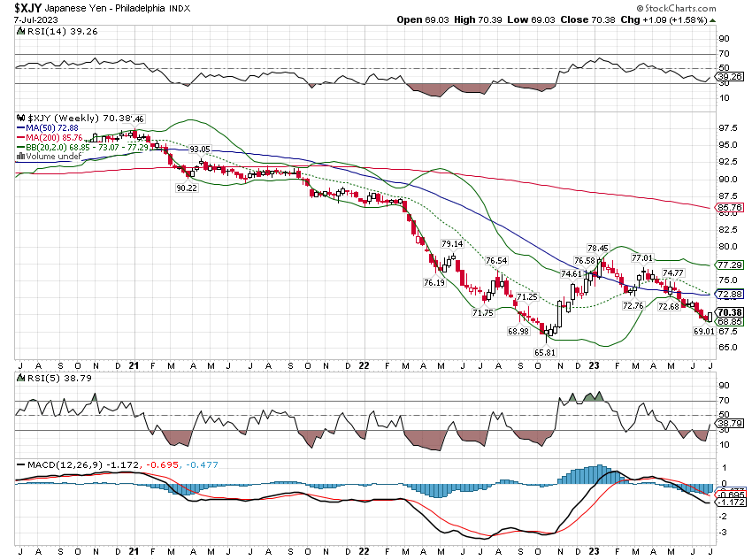Click the 68.98 price annotation
Screen dimensions: 752x560
pos(518,331)
